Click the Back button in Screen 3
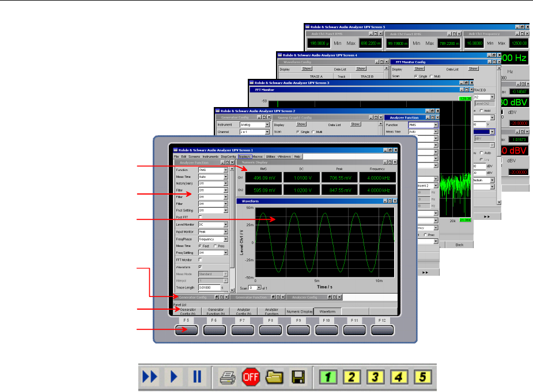This screenshot has width=533, height=392. click(460, 245)
